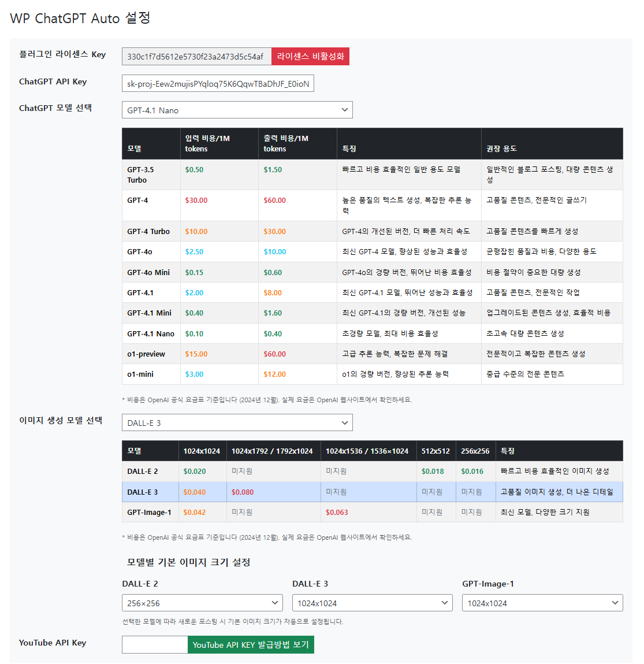Click the YouTube API Key label
Screen dimensions: 644x664
[x=53, y=643]
